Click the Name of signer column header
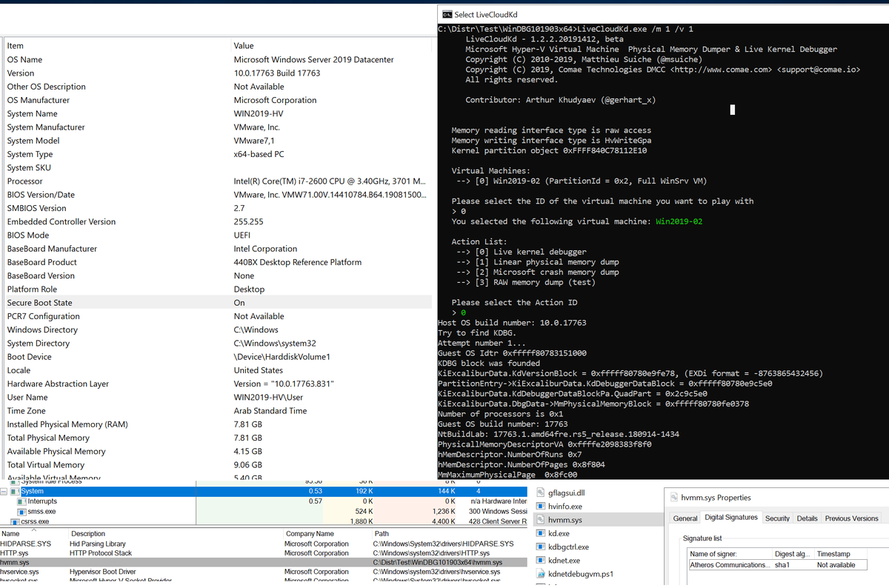 [x=729, y=554]
